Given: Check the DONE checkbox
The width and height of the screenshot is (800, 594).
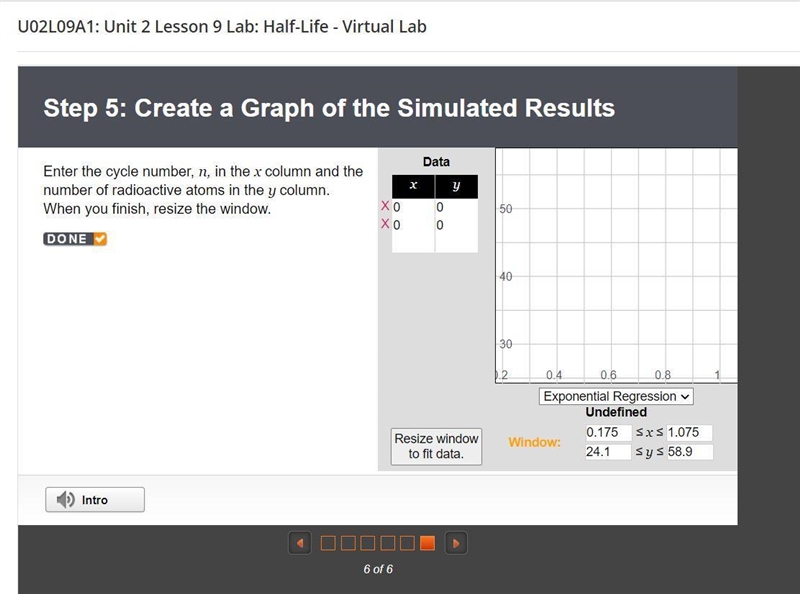Looking at the screenshot, I should click(100, 239).
